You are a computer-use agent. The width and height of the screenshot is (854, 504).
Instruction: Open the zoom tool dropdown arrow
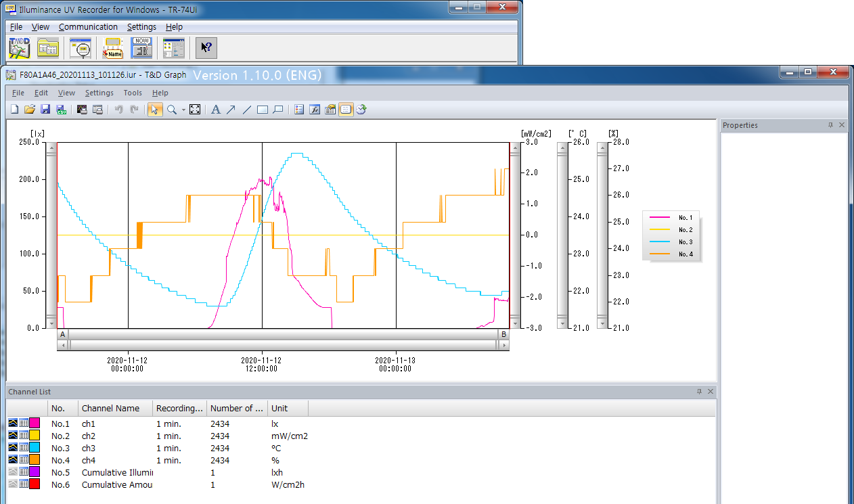(x=183, y=110)
